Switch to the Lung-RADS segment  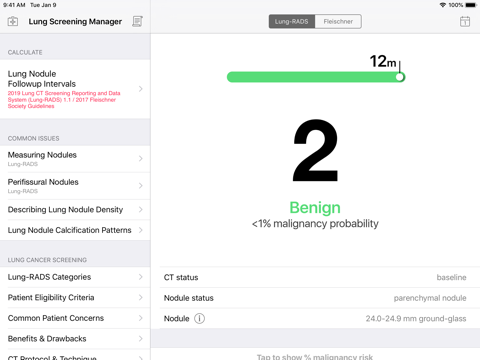coord(292,22)
